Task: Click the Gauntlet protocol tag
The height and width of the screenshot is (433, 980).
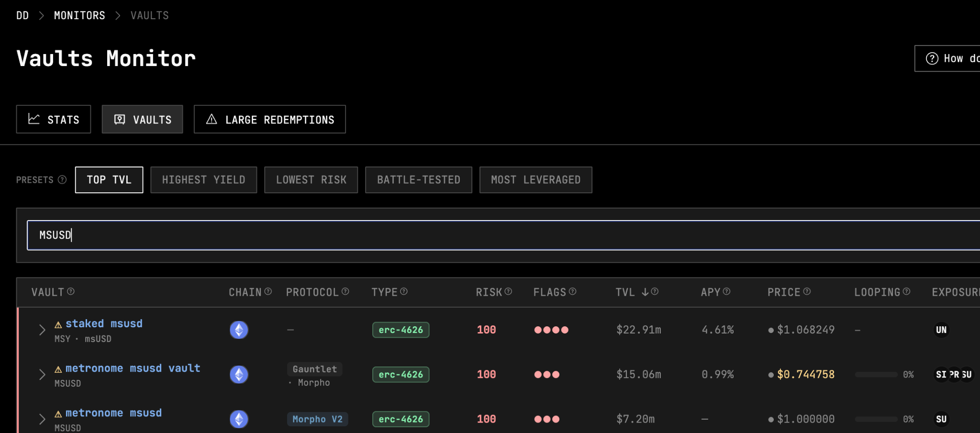Action: [x=315, y=369]
